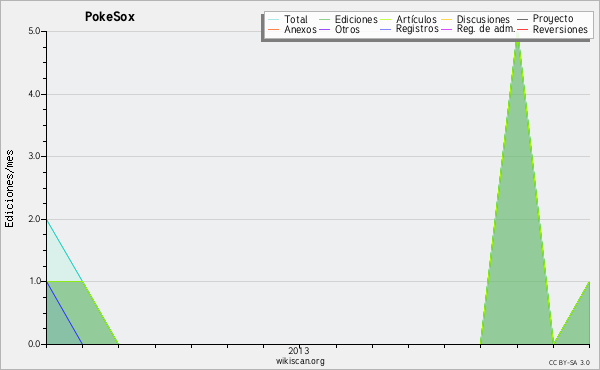Click the 2013 x-axis label

click(x=299, y=350)
